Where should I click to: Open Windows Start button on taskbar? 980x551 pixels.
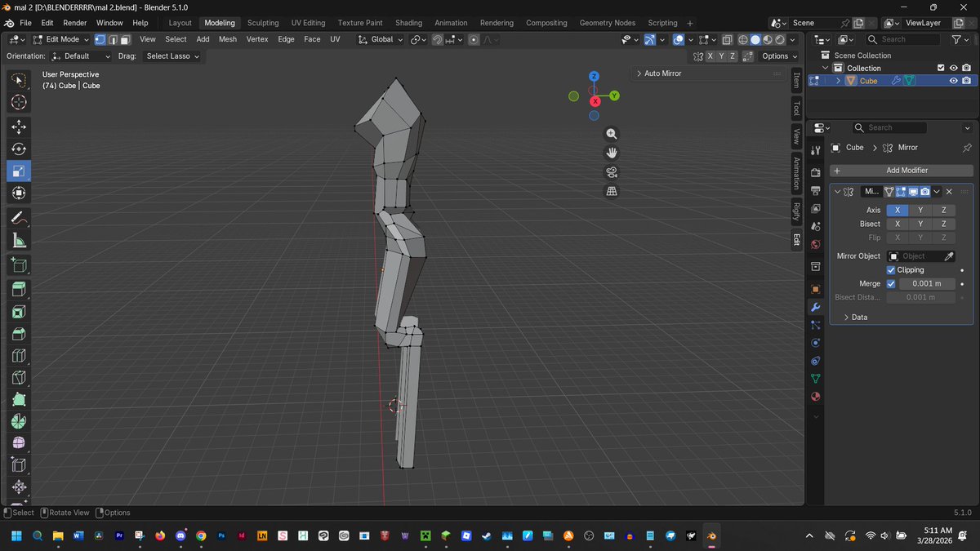click(16, 535)
